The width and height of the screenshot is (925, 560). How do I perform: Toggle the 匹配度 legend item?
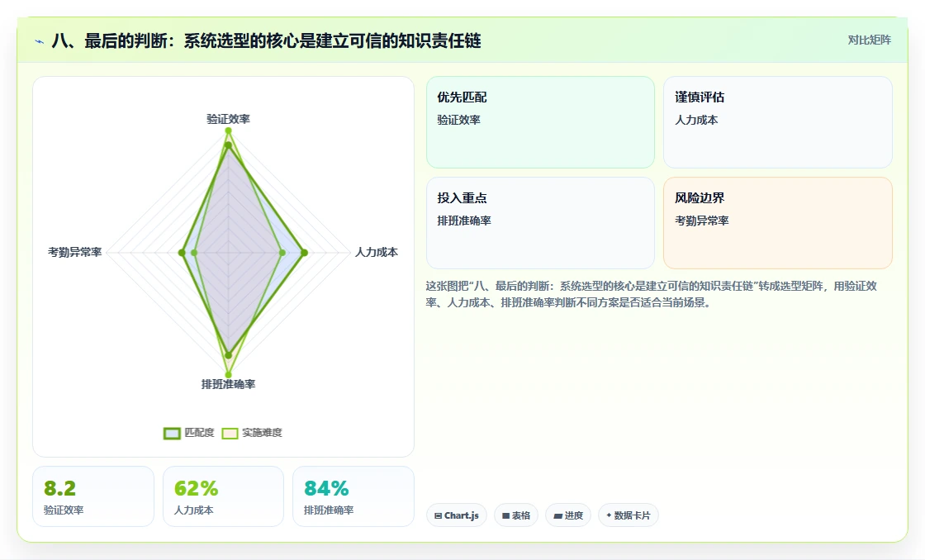(x=189, y=433)
